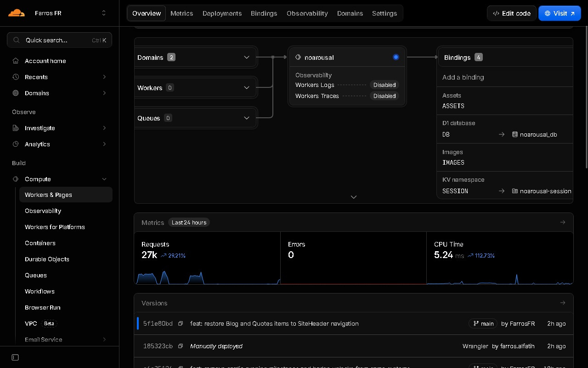Collapse the Compute section chevron
The height and width of the screenshot is (368, 588).
[x=104, y=179]
